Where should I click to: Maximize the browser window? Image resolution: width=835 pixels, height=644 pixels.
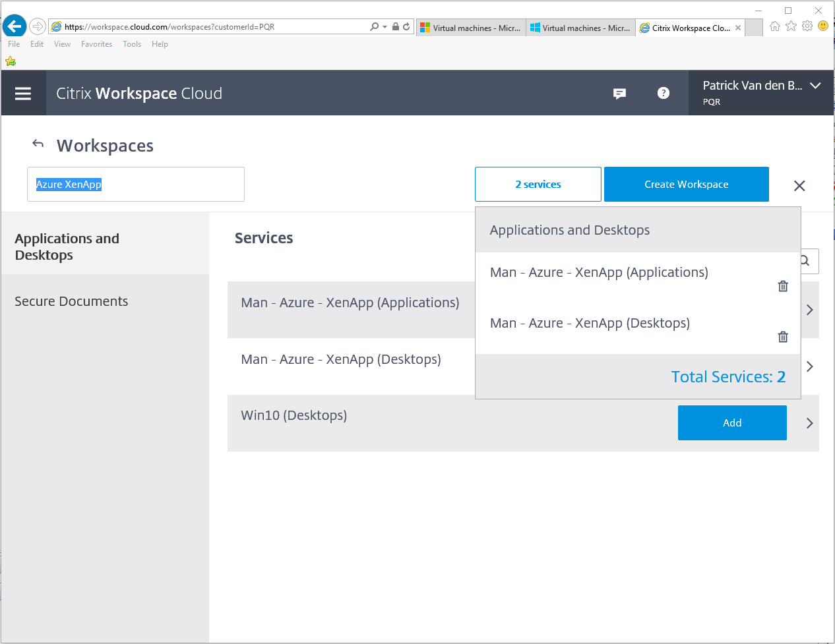coord(788,11)
